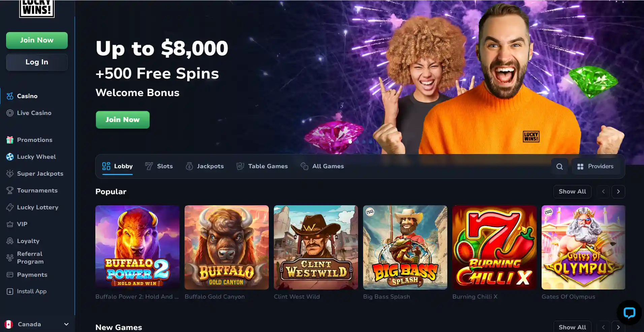The image size is (644, 332).
Task: Click the search magnifier icon
Action: click(559, 167)
